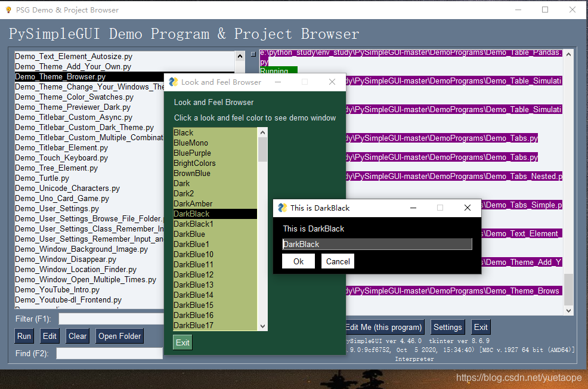The image size is (588, 389).
Task: Click the Find (F2) input field
Action: pos(110,353)
